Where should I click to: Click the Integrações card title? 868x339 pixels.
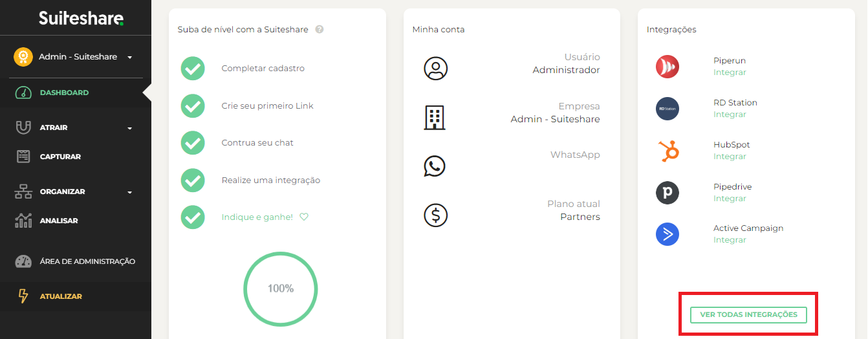point(671,30)
